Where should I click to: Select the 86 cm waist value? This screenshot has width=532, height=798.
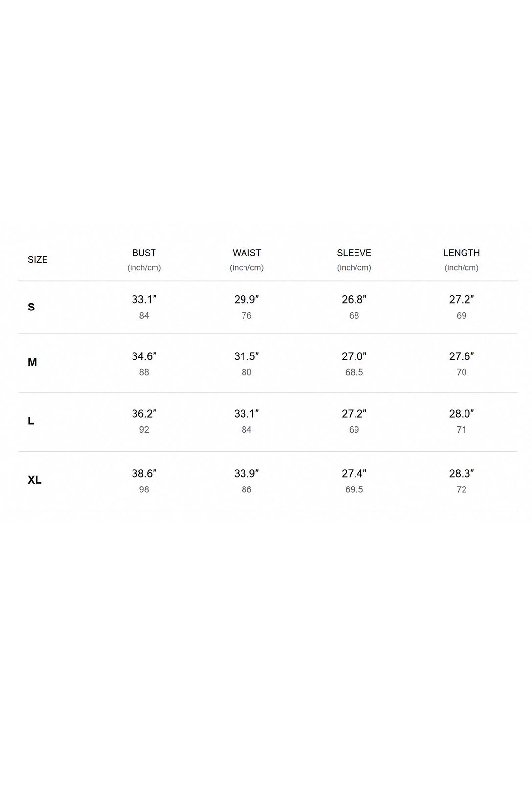246,489
